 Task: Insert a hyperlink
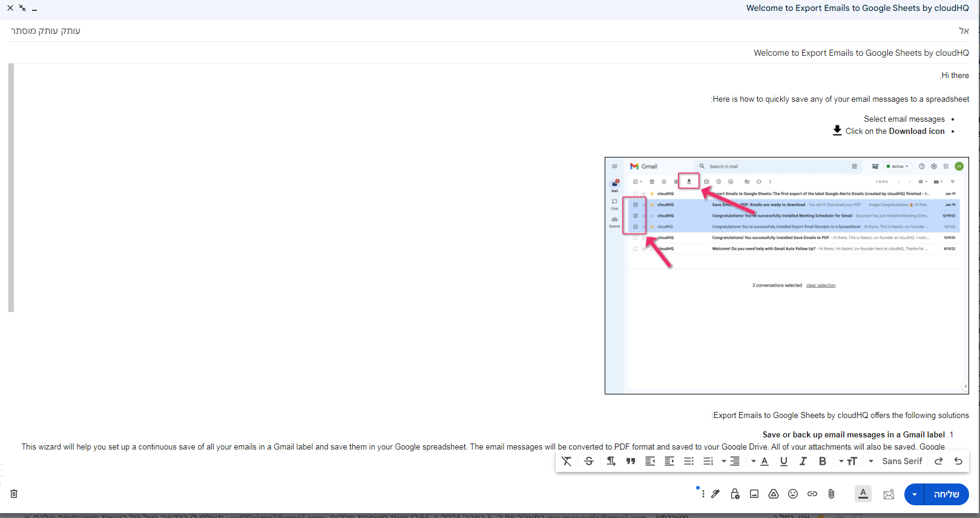812,494
